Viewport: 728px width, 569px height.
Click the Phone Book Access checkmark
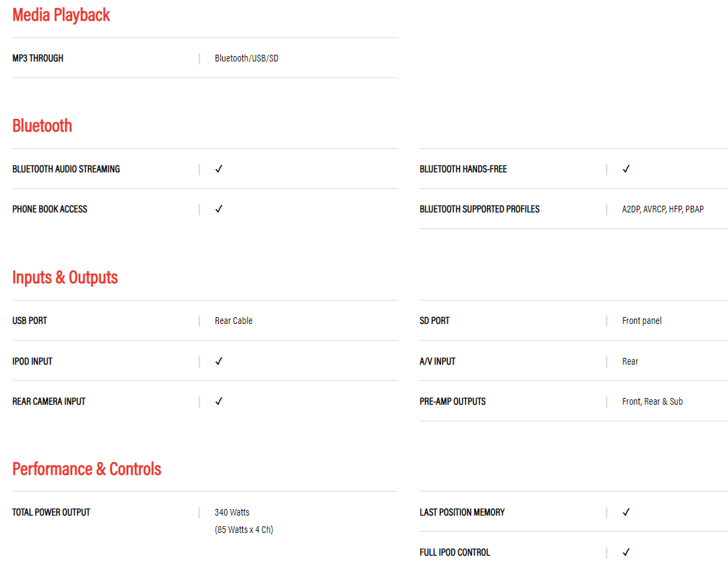[x=219, y=209]
